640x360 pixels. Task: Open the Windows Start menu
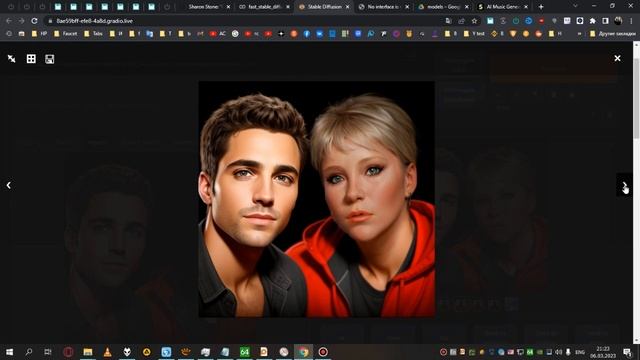click(9, 352)
